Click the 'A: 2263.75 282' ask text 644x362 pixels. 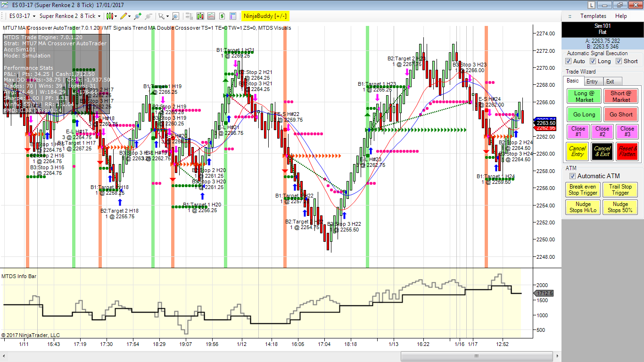click(x=603, y=41)
